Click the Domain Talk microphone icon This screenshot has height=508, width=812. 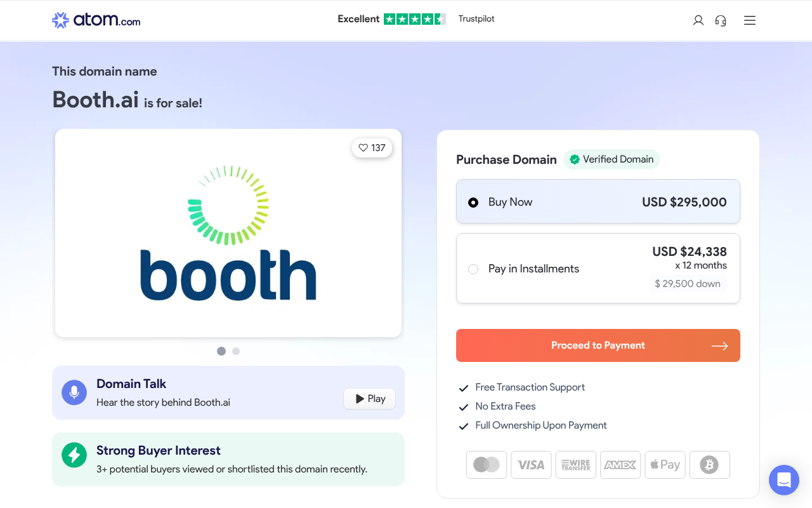[74, 392]
